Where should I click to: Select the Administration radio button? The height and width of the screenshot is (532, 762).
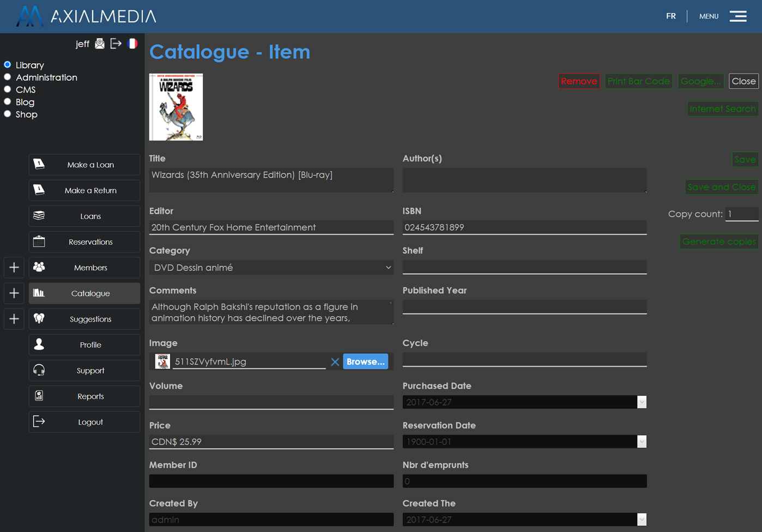[8, 77]
